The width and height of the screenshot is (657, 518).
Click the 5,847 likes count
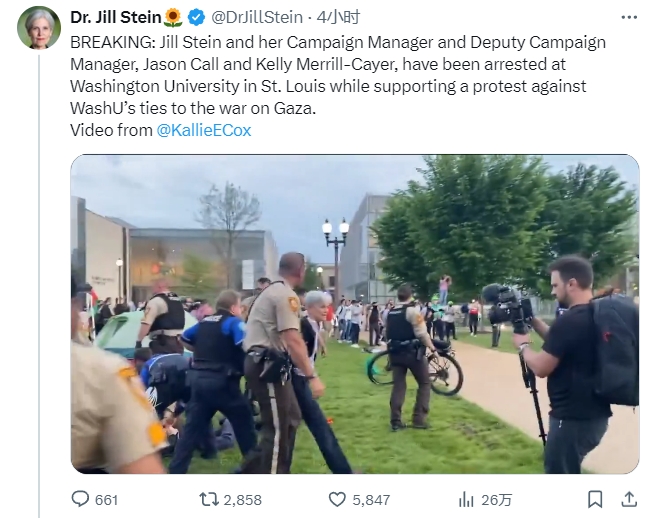pos(372,500)
